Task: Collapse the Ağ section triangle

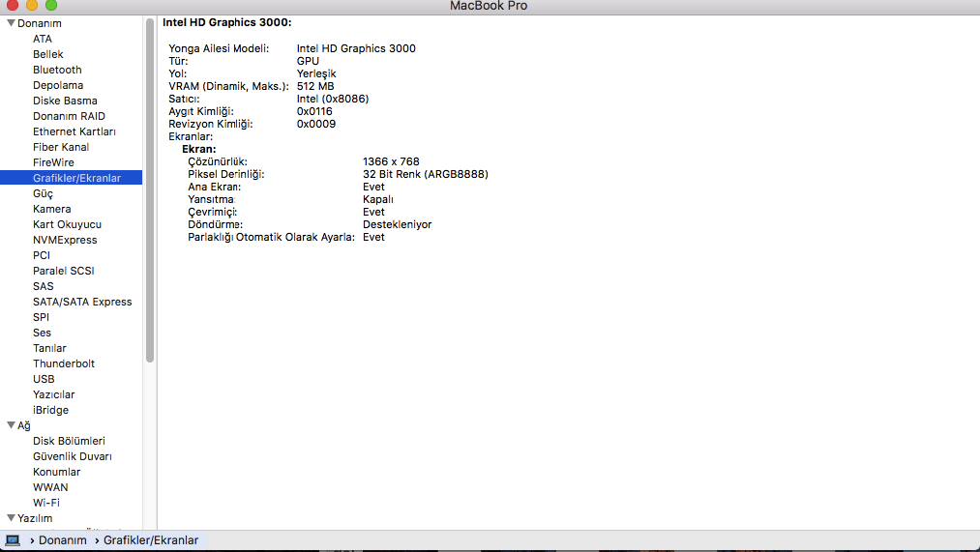Action: [11, 425]
